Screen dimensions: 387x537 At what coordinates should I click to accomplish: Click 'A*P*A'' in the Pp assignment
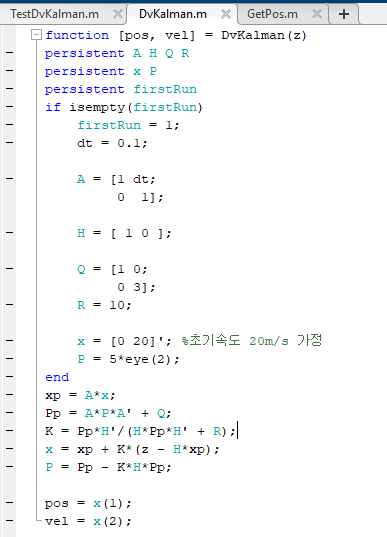[108, 413]
